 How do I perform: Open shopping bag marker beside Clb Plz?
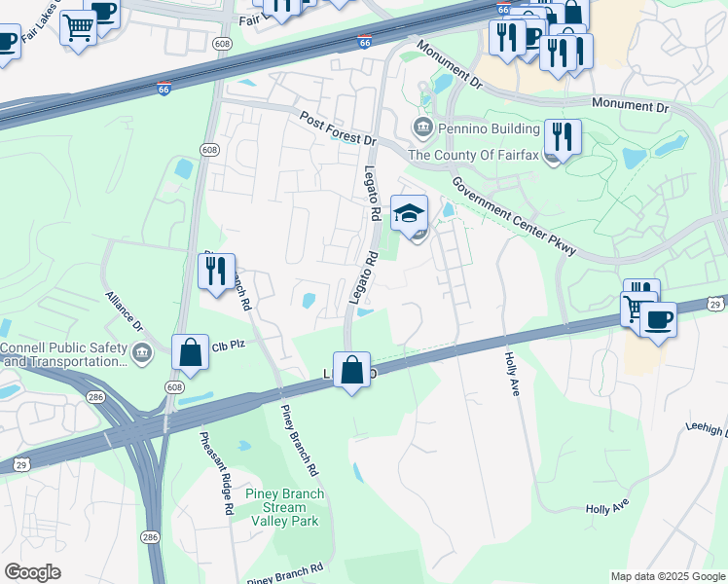[x=191, y=353]
